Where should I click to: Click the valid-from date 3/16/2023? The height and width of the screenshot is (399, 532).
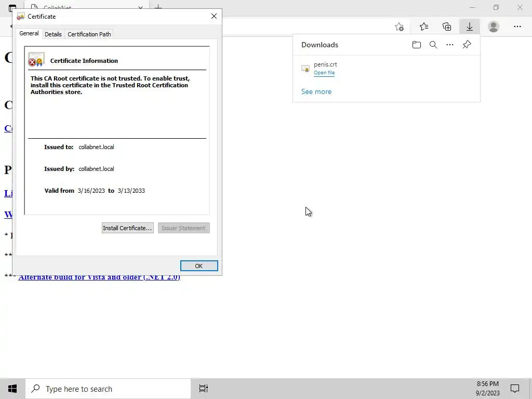[x=91, y=191]
